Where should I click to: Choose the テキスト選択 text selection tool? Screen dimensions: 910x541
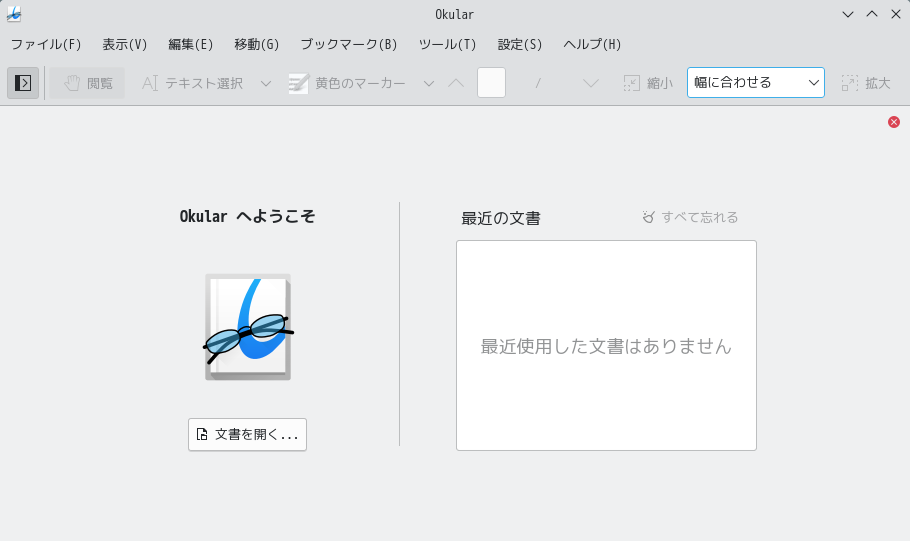[192, 83]
